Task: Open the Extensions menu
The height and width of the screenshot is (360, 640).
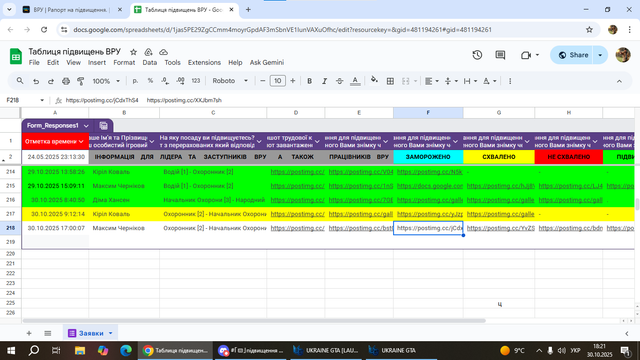Action: pyautogui.click(x=204, y=62)
